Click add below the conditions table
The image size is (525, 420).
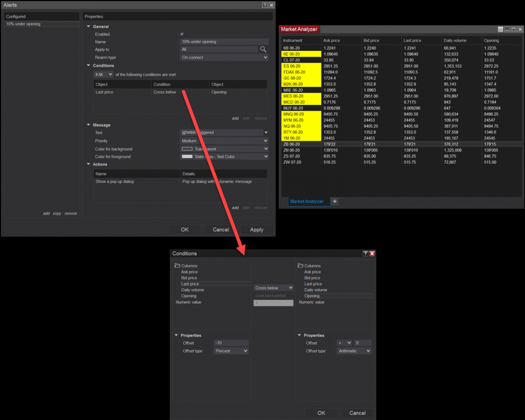[x=235, y=118]
